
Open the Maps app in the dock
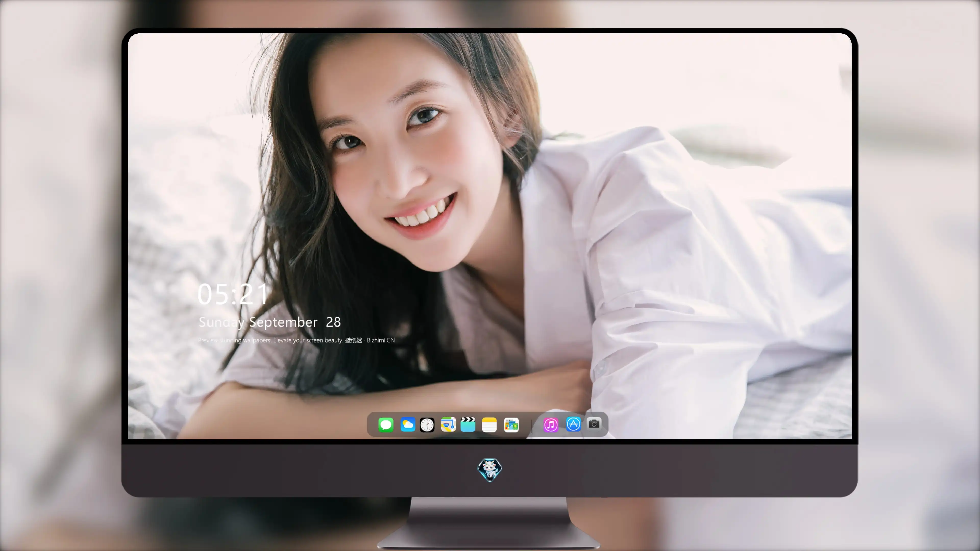pyautogui.click(x=448, y=425)
